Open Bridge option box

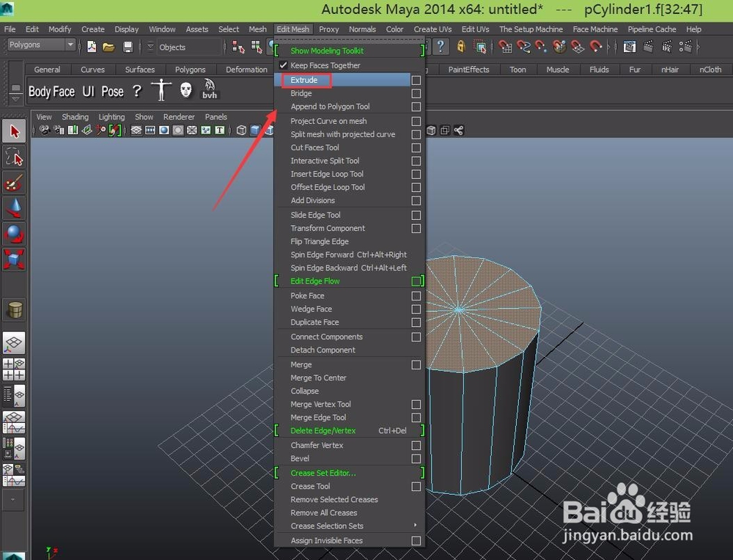click(x=416, y=94)
